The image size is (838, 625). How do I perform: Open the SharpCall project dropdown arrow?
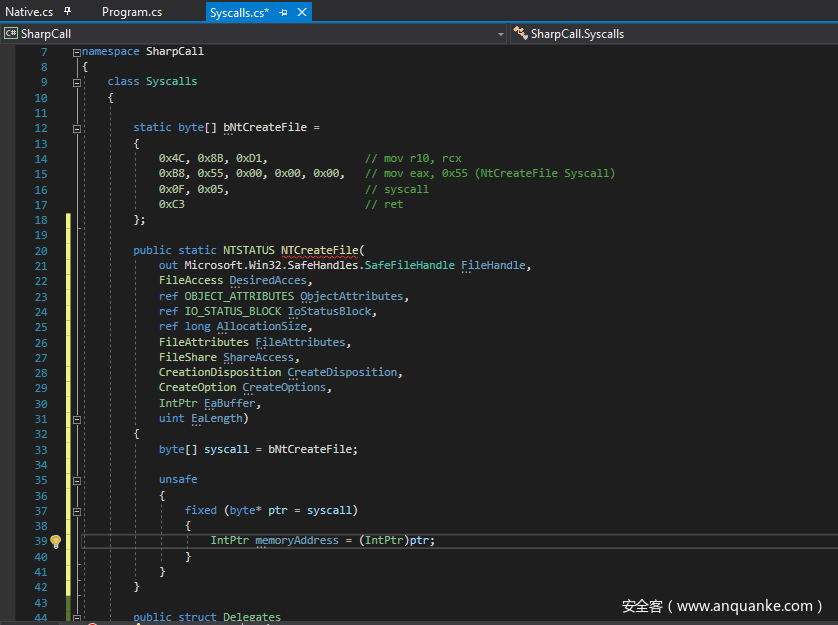tap(501, 34)
